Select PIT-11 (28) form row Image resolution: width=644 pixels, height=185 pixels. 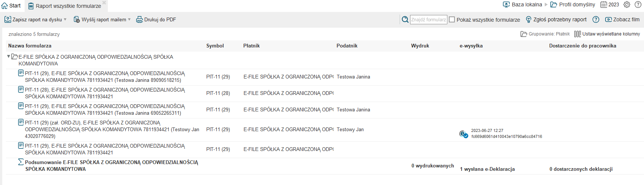coord(325,93)
